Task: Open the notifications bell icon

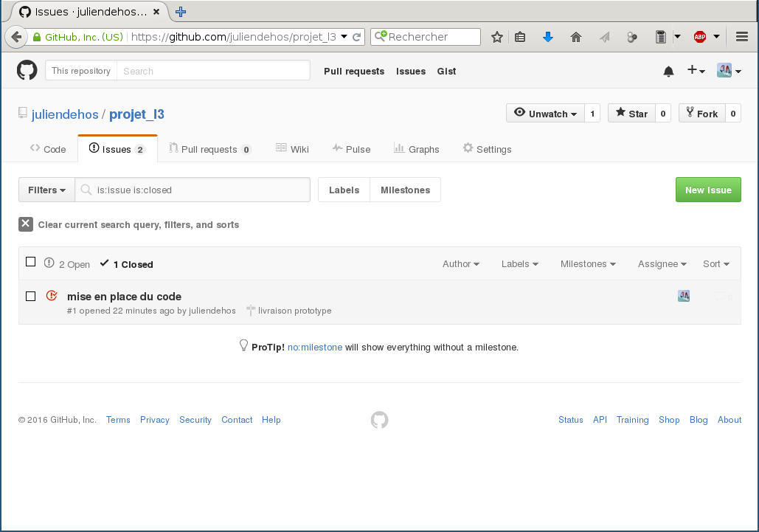Action: (668, 72)
